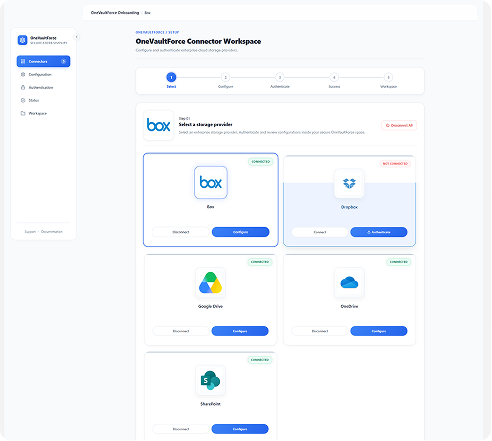Select step 5 Workspace in the stepper
Screen dimensions: 492x441
[388, 77]
